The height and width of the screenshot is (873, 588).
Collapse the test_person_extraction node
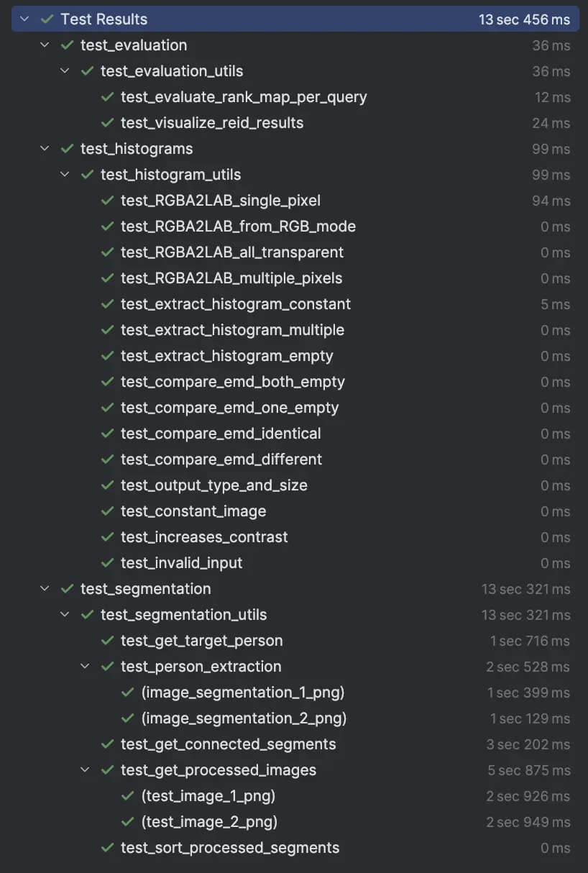point(86,667)
